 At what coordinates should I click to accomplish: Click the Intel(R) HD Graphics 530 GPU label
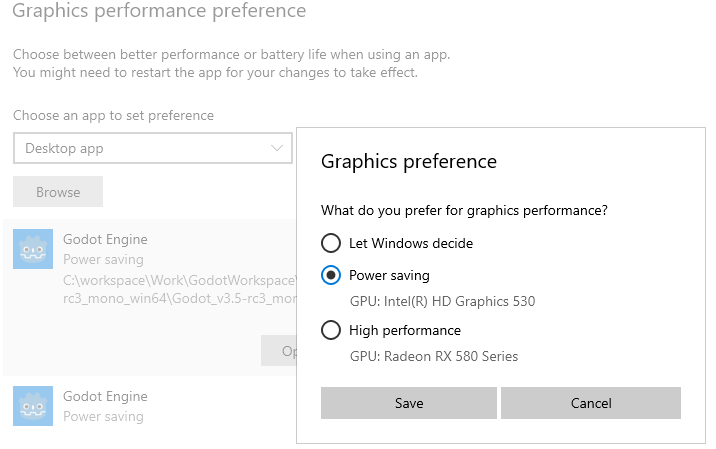point(442,301)
